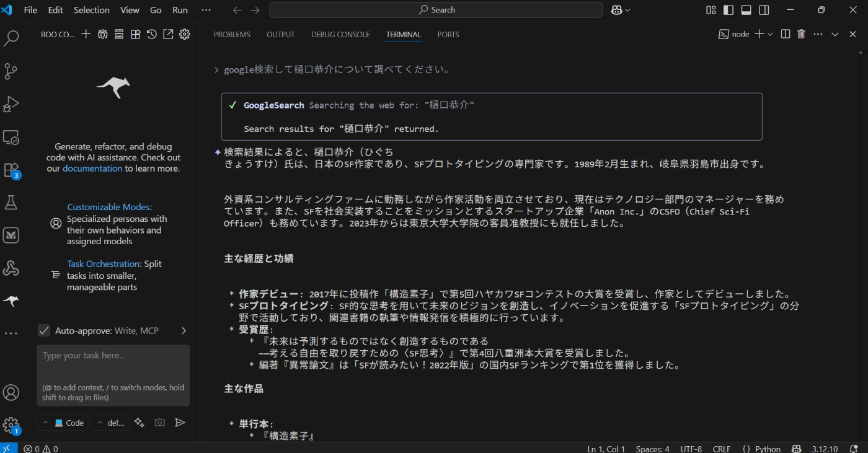Toggle the Auto-approve checkbox

[x=44, y=331]
